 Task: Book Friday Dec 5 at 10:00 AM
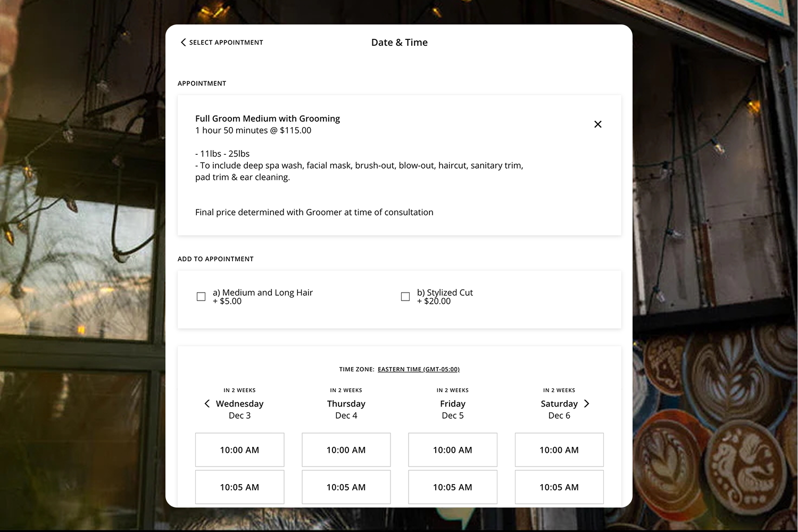453,450
